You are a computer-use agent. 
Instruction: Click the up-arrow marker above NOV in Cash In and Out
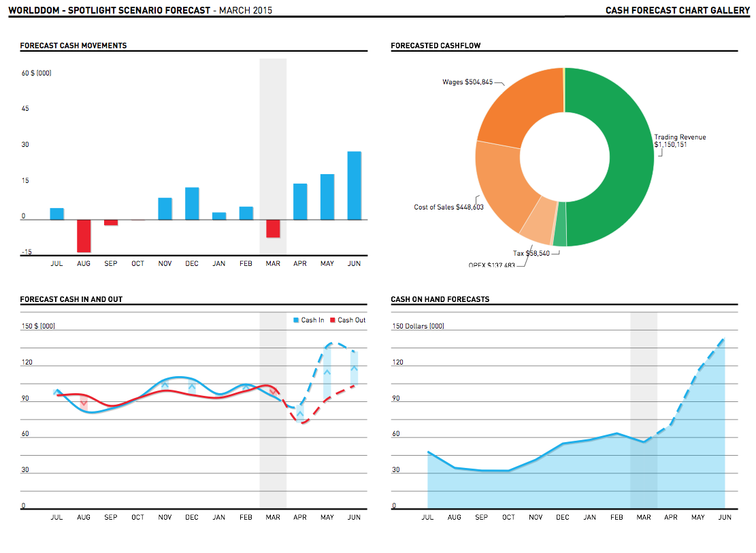point(165,384)
